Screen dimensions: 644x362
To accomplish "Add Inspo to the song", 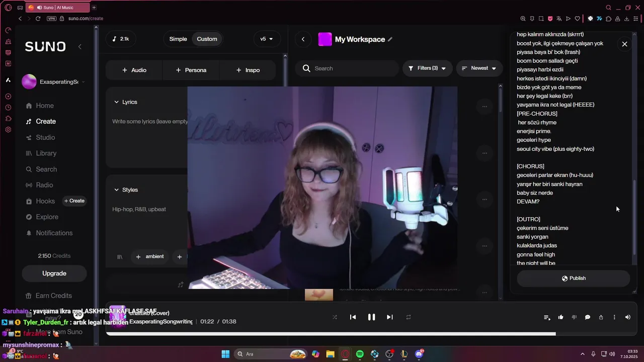I will [x=248, y=70].
